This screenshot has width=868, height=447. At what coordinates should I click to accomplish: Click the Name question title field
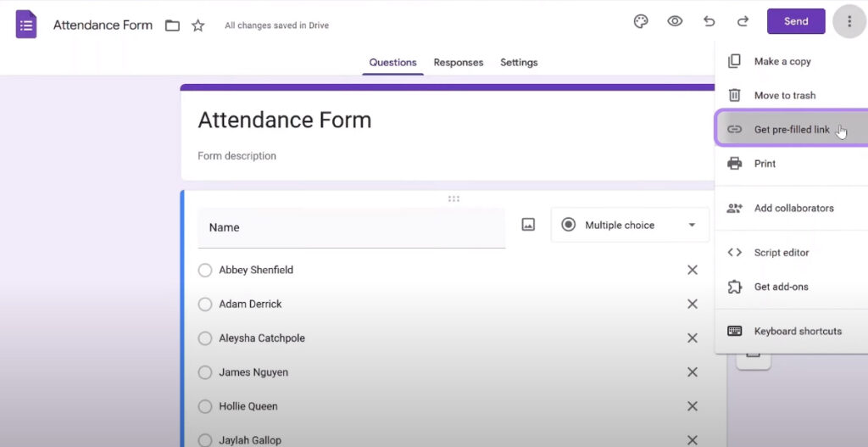pos(352,227)
